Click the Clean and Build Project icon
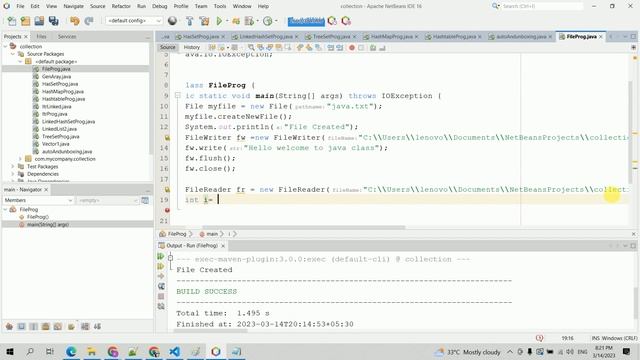 pyautogui.click(x=204, y=21)
